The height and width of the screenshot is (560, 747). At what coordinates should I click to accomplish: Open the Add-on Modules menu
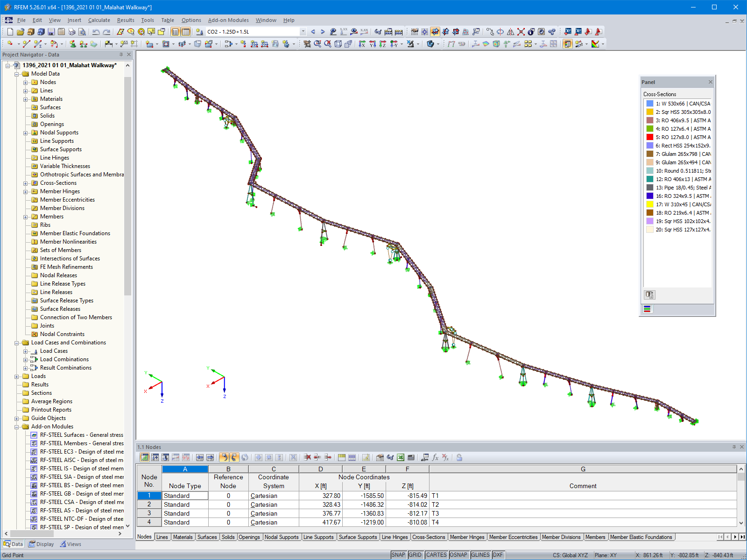click(228, 20)
